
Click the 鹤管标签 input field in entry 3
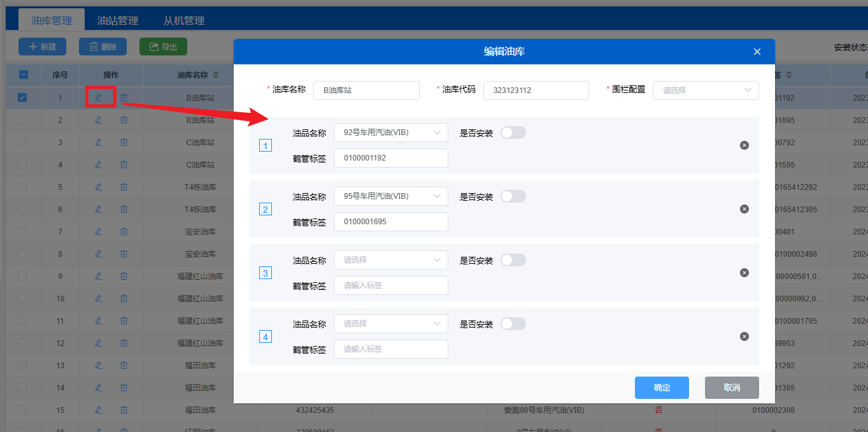390,285
